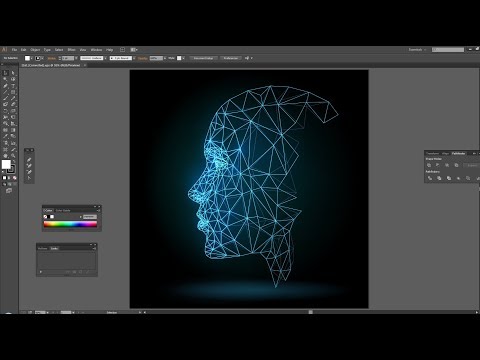
Task: Select the Hand tool
Action: 5,156
